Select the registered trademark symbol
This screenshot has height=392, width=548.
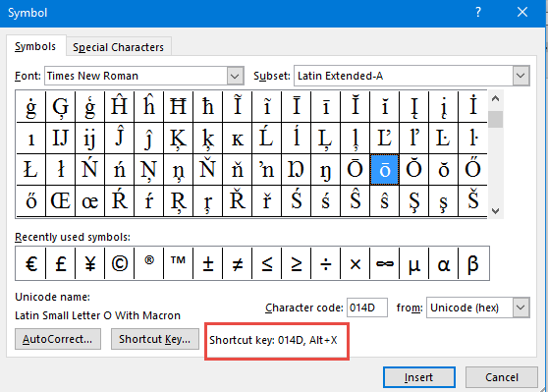149,263
